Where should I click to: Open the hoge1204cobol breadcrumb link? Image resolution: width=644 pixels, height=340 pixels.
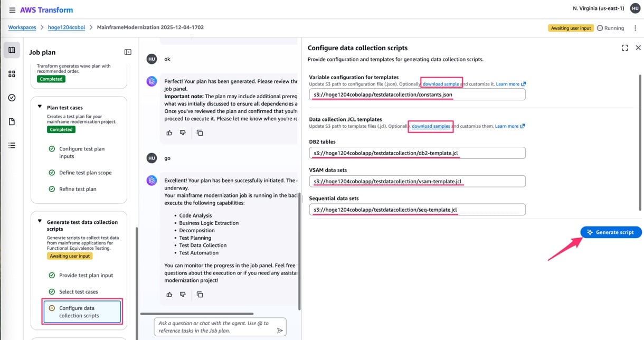66,27
